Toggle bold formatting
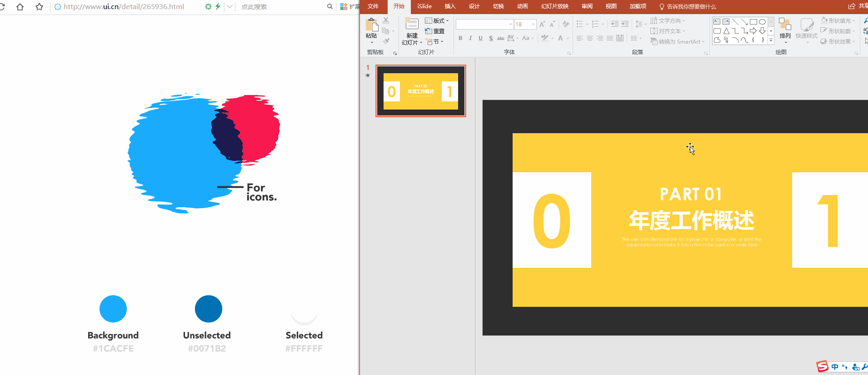Viewport: 868px width, 375px height. pyautogui.click(x=460, y=38)
